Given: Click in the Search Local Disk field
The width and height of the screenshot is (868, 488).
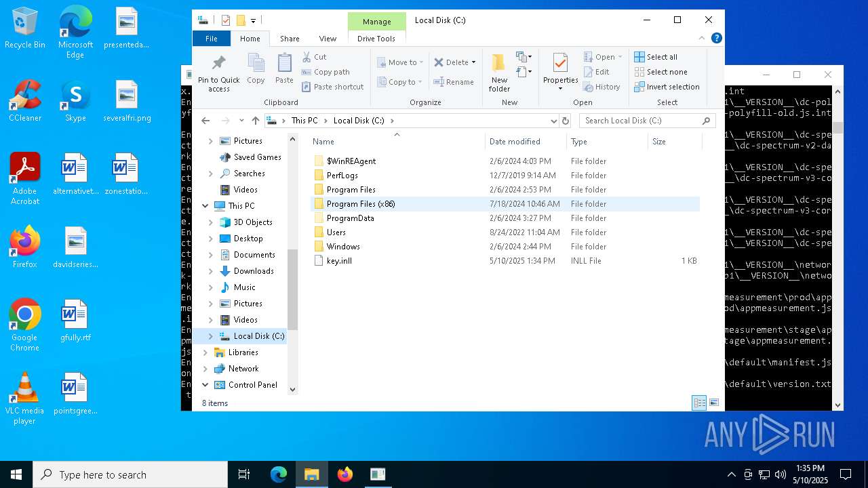Looking at the screenshot, I should tap(647, 121).
